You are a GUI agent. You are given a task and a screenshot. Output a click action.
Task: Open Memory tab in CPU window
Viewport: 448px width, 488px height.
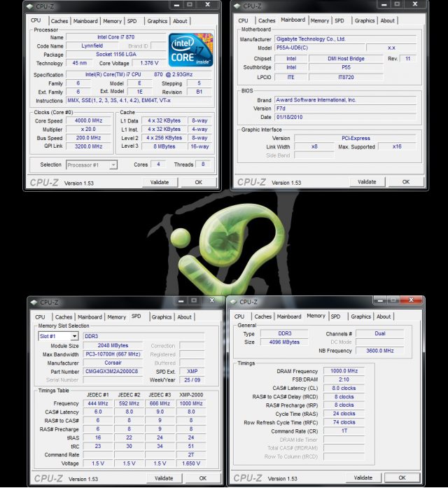coord(112,21)
